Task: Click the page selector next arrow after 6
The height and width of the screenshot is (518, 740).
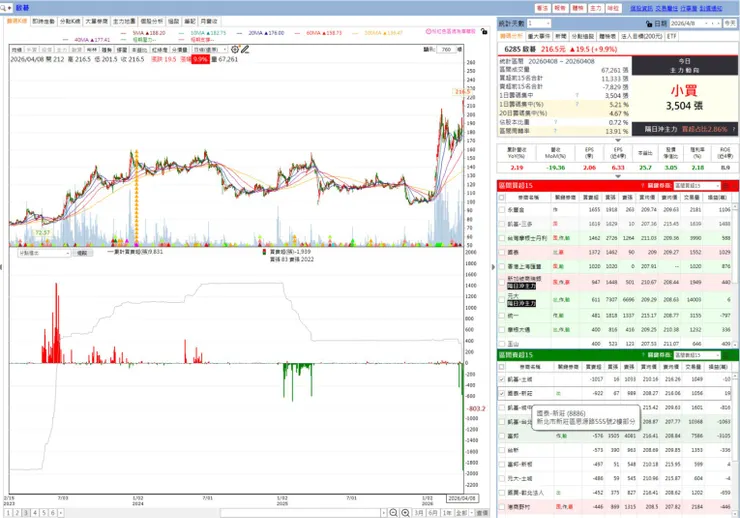Action: click(60, 512)
